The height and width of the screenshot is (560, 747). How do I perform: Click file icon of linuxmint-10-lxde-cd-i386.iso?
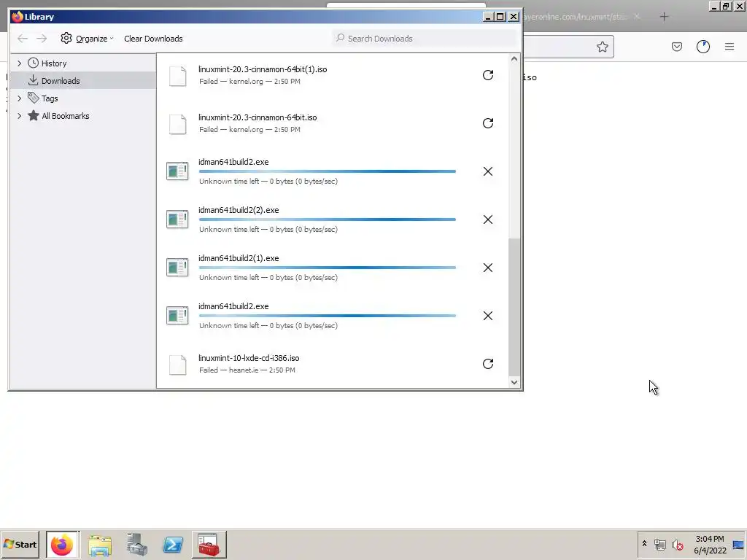(x=178, y=365)
